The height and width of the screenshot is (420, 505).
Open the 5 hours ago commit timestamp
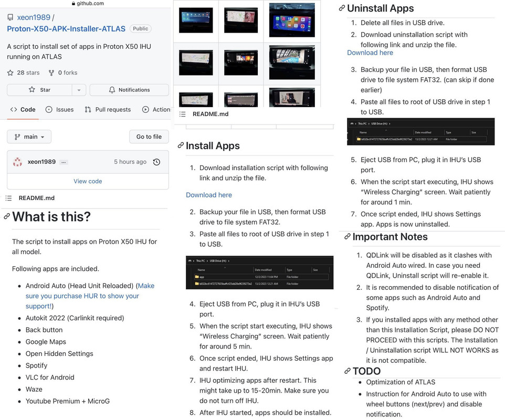[130, 162]
